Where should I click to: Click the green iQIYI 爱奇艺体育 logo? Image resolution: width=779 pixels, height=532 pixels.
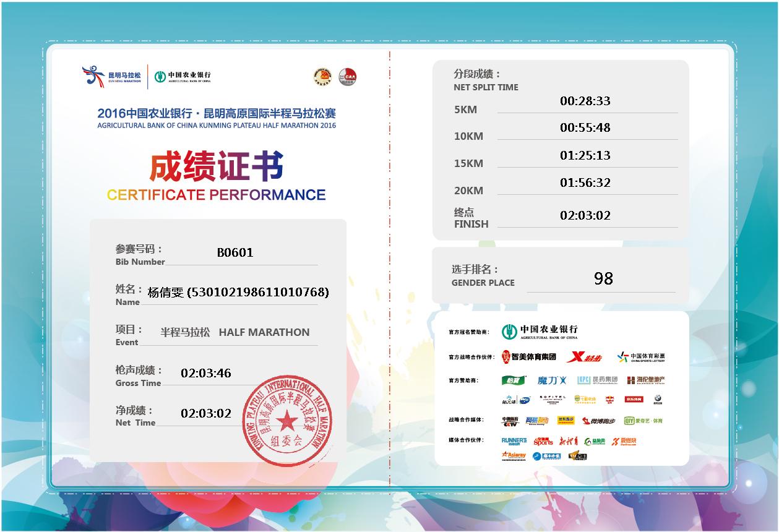pyautogui.click(x=643, y=421)
